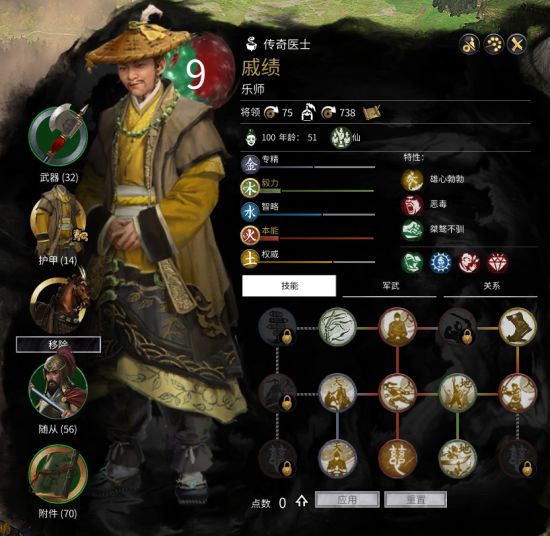
Task: Click the 应用 apply button
Action: tap(347, 500)
